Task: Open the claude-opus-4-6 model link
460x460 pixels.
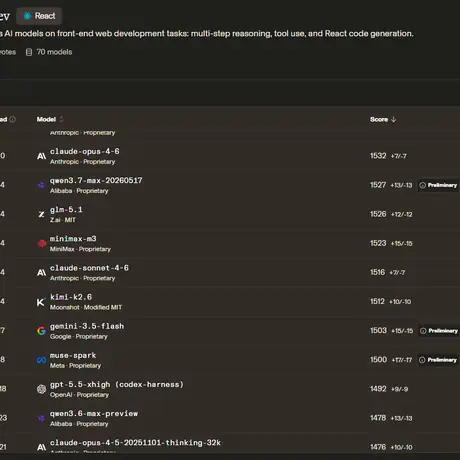Action: pos(85,151)
